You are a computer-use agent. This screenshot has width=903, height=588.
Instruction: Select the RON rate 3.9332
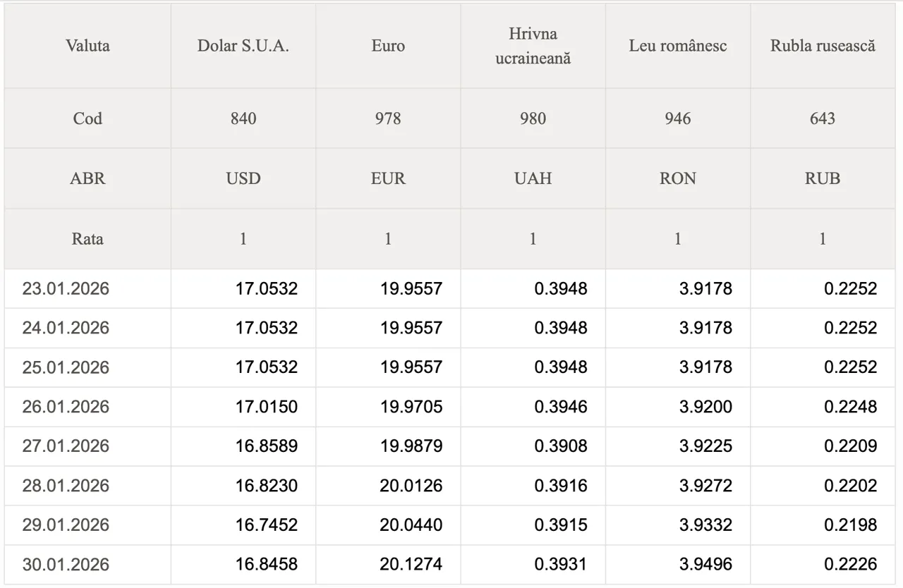coord(705,525)
